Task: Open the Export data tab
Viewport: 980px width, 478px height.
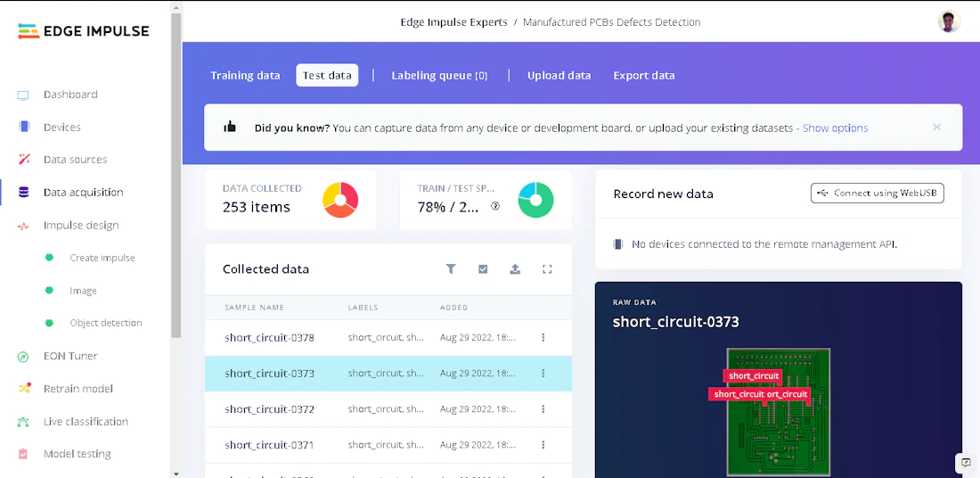Action: (x=644, y=76)
